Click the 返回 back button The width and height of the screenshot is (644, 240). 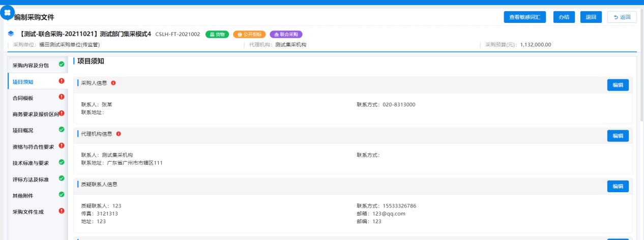622,17
